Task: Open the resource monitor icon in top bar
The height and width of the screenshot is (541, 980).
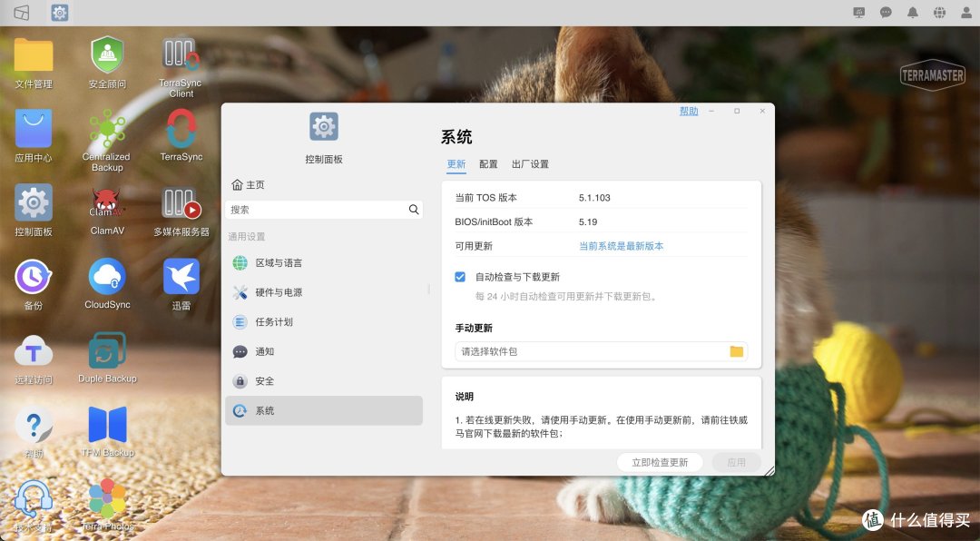Action: click(x=859, y=13)
